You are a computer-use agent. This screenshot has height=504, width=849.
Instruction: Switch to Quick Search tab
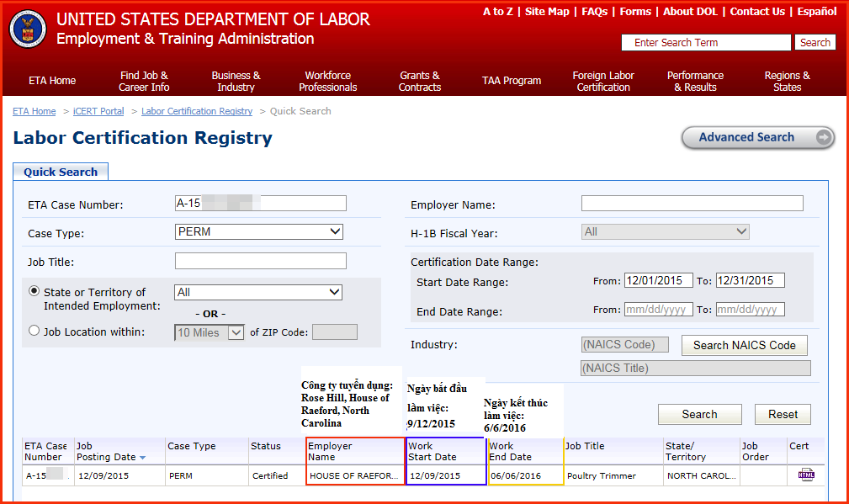[61, 172]
